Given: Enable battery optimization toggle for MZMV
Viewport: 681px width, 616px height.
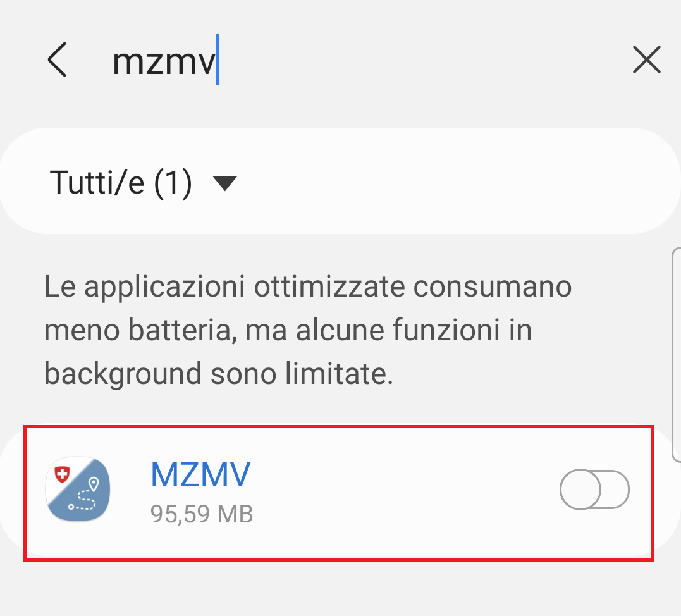Looking at the screenshot, I should click(594, 489).
